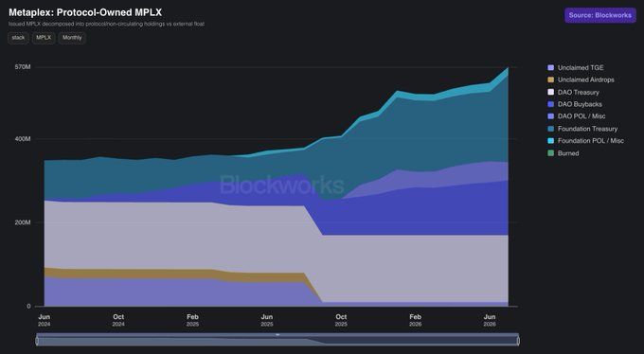Select the Monthly interval tag
This screenshot has width=644, height=354.
(x=72, y=38)
